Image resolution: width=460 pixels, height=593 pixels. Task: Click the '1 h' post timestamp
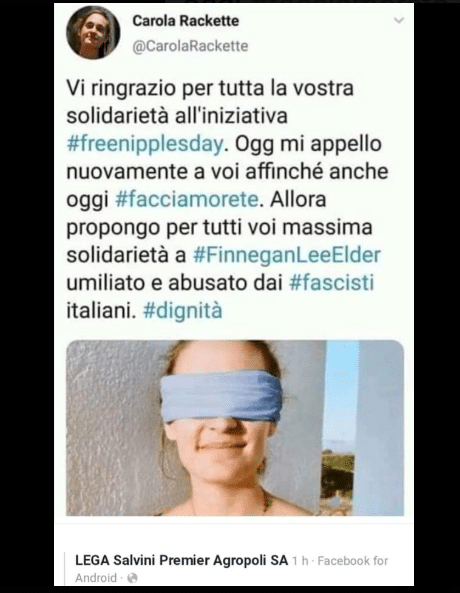pyautogui.click(x=300, y=561)
